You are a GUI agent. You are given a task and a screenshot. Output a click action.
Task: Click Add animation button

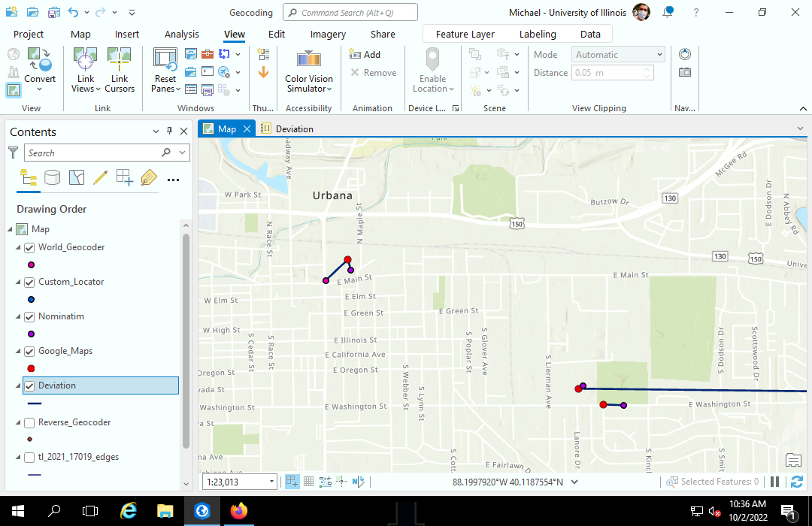[365, 55]
